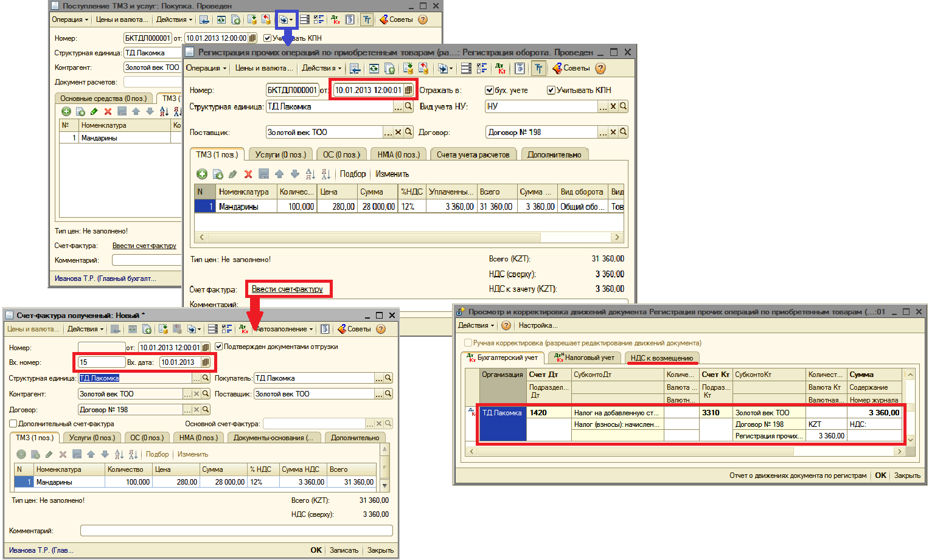The width and height of the screenshot is (929, 560).
Task: Open Автозаполнение dropdown in Счет-фактура toolbar
Action: (284, 329)
